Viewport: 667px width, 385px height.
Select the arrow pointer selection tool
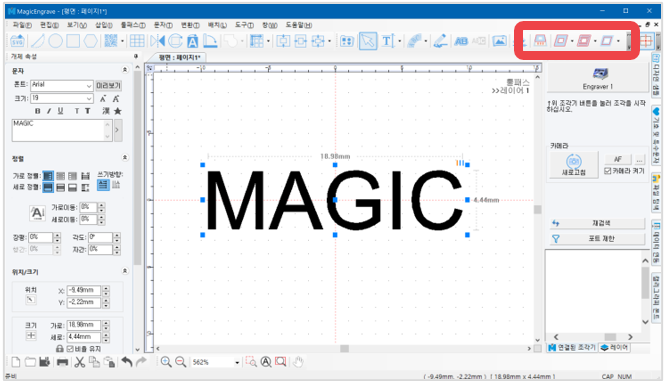tap(368, 41)
